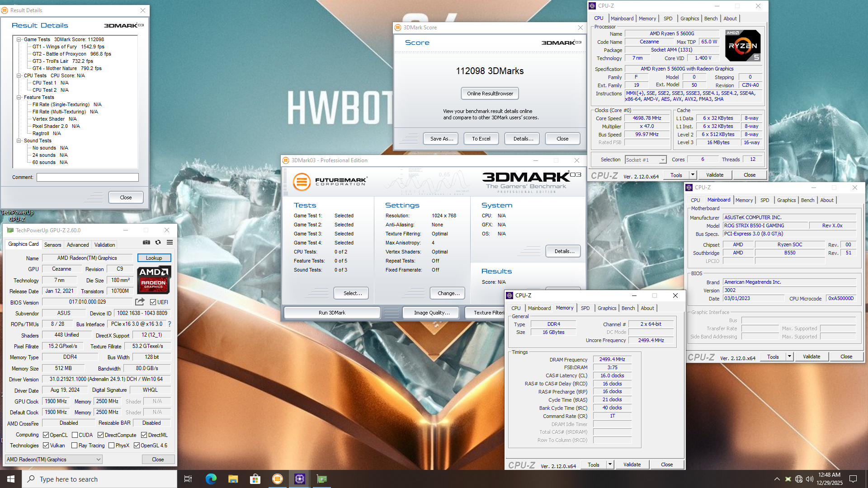The image size is (868, 488).
Task: Click the volume speaker tray icon
Action: click(809, 479)
